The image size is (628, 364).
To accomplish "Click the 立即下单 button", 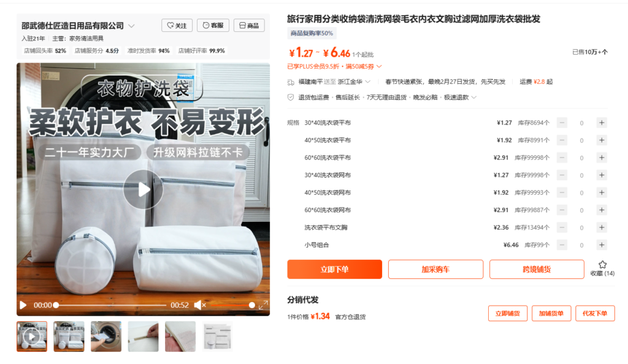I will pyautogui.click(x=334, y=269).
